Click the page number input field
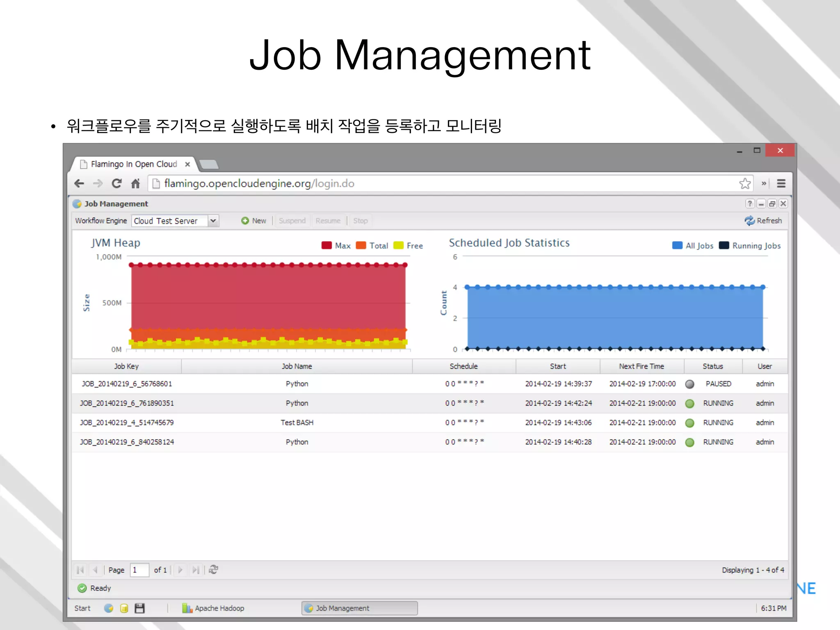The width and height of the screenshot is (840, 630). (x=139, y=570)
